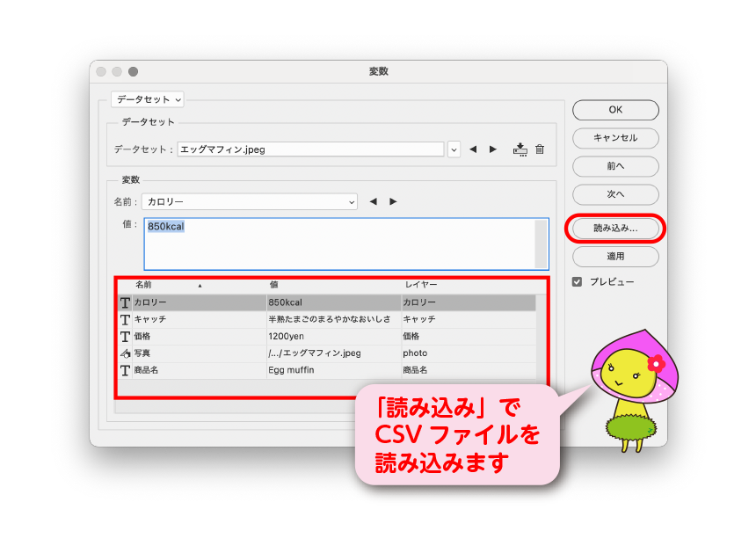The width and height of the screenshot is (756, 553).
Task: Go to previous variable arrow beside 名前 dropdown
Action: pyautogui.click(x=373, y=201)
